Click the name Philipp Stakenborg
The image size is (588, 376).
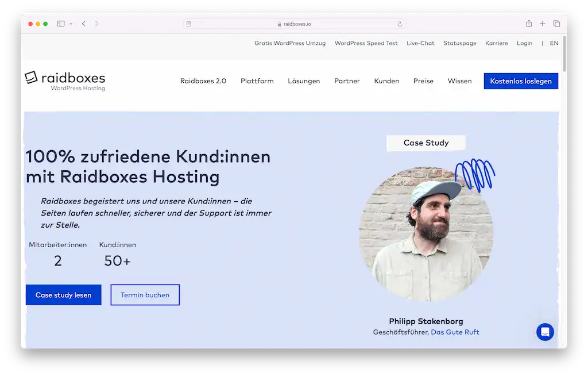426,321
